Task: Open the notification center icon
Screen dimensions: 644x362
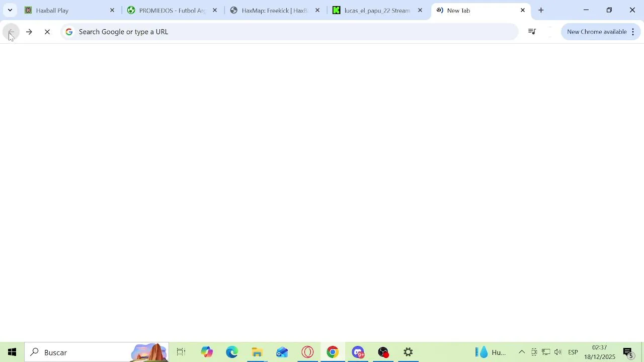Action: 628,352
